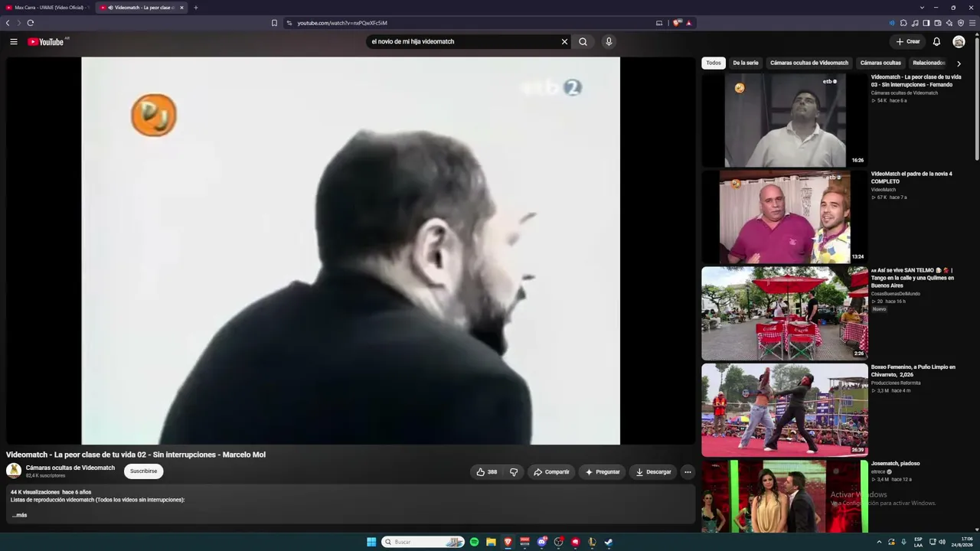Open the taskbar clock and date

962,542
